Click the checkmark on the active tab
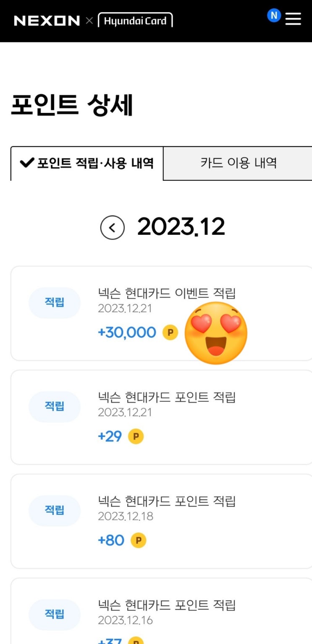This screenshot has height=644, width=312. click(26, 163)
